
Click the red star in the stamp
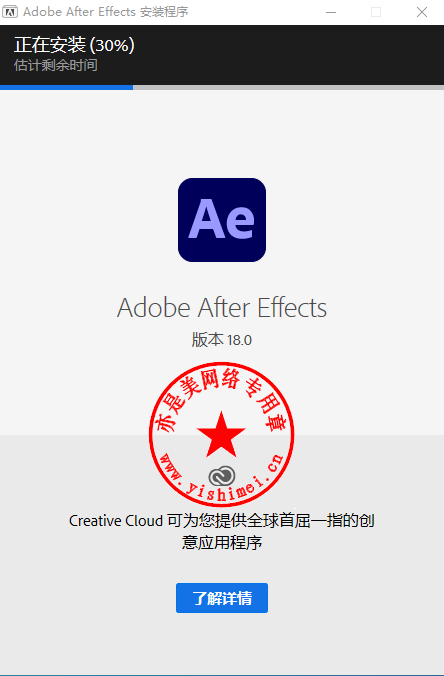(x=221, y=434)
